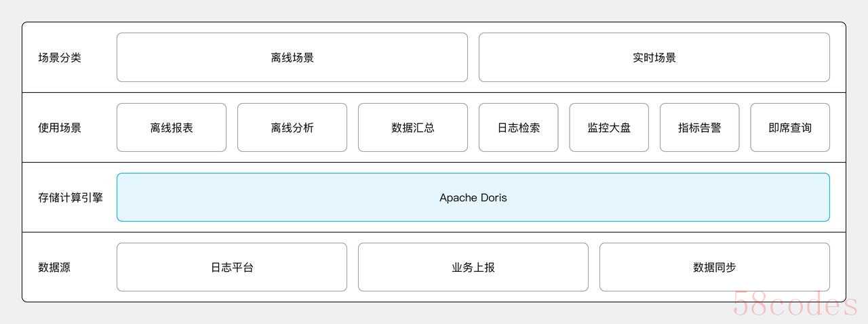Select the 日志平台 data source box
This screenshot has width=868, height=324.
click(x=231, y=267)
